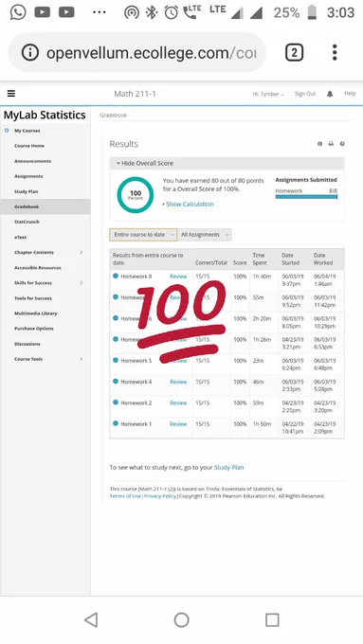Review Homework 2 results
Viewport: 363px width, 644px height.
[x=178, y=402]
